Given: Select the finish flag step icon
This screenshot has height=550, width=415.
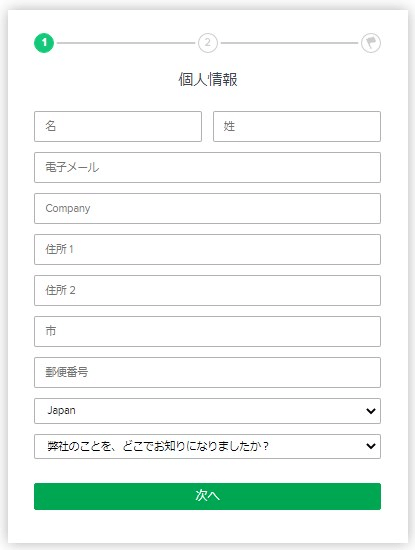Looking at the screenshot, I should [x=371, y=43].
